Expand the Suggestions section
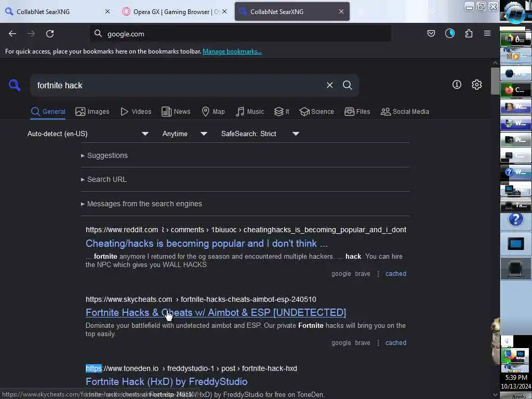The width and height of the screenshot is (532, 399). point(104,155)
